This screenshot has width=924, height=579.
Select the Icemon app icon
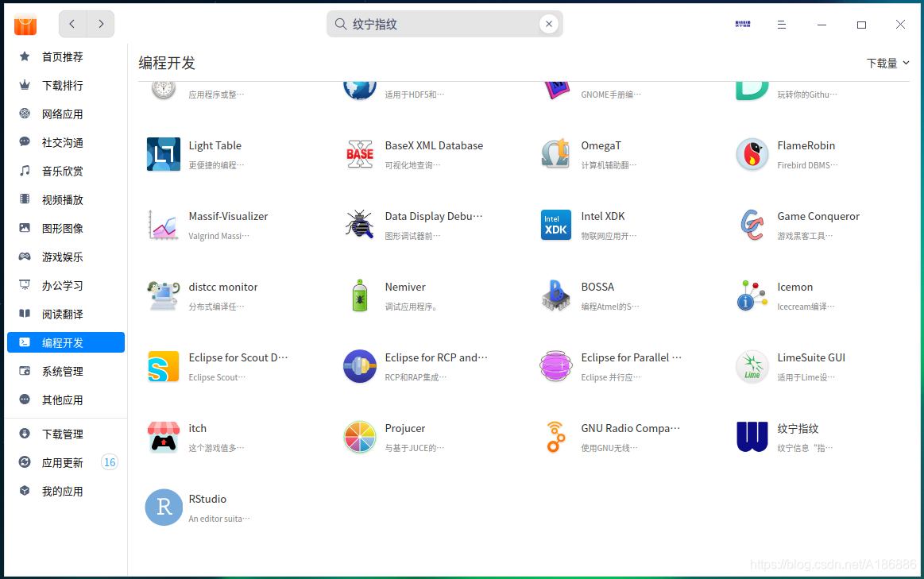point(752,295)
